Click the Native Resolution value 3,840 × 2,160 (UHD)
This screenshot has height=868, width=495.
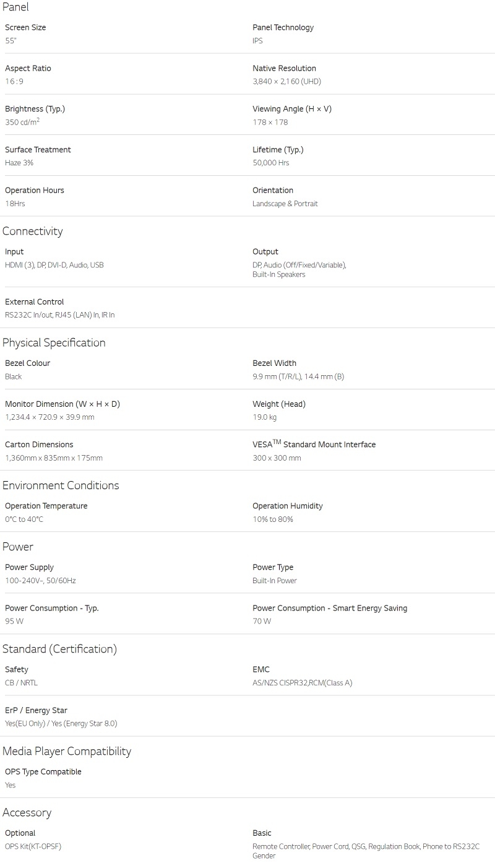click(286, 82)
